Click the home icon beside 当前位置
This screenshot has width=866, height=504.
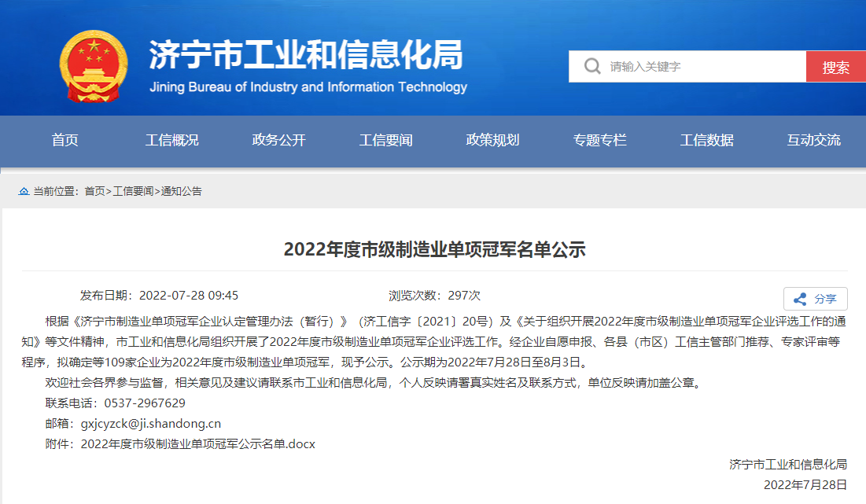coord(24,191)
